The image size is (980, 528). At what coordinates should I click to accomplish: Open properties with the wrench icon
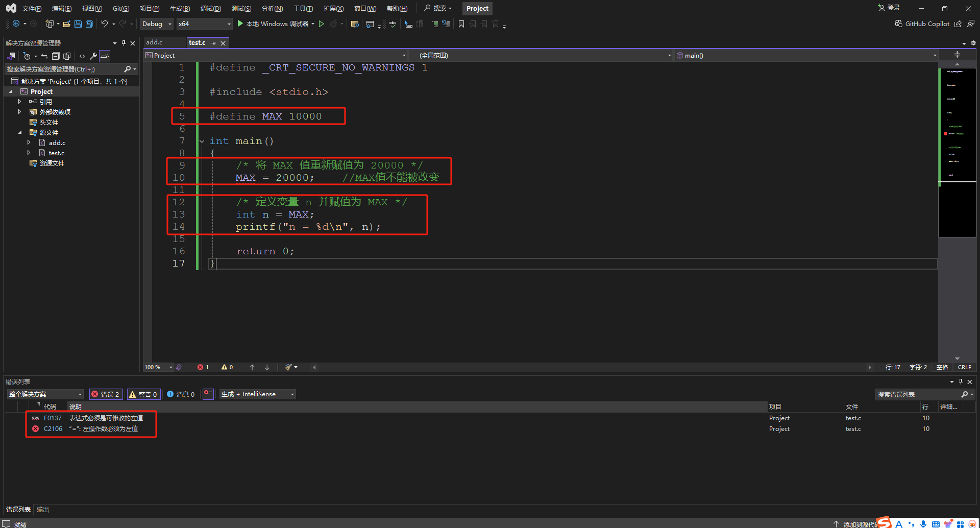pyautogui.click(x=93, y=56)
